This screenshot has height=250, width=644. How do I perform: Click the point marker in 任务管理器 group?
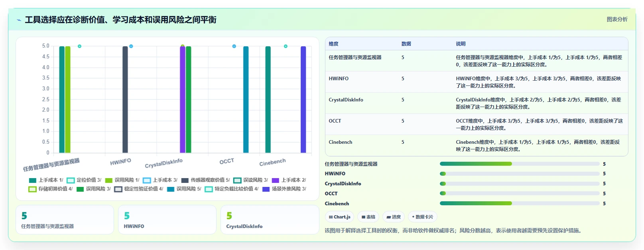(79, 46)
